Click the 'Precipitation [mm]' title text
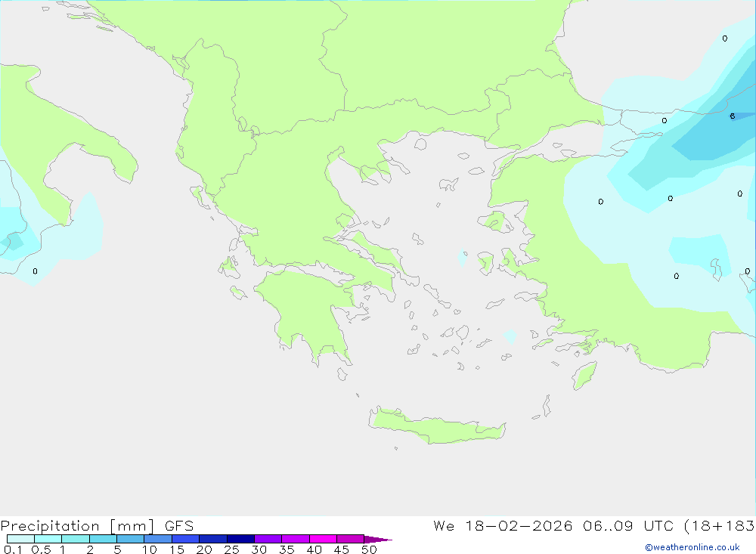Viewport: 756px width, 554px height. (x=78, y=526)
